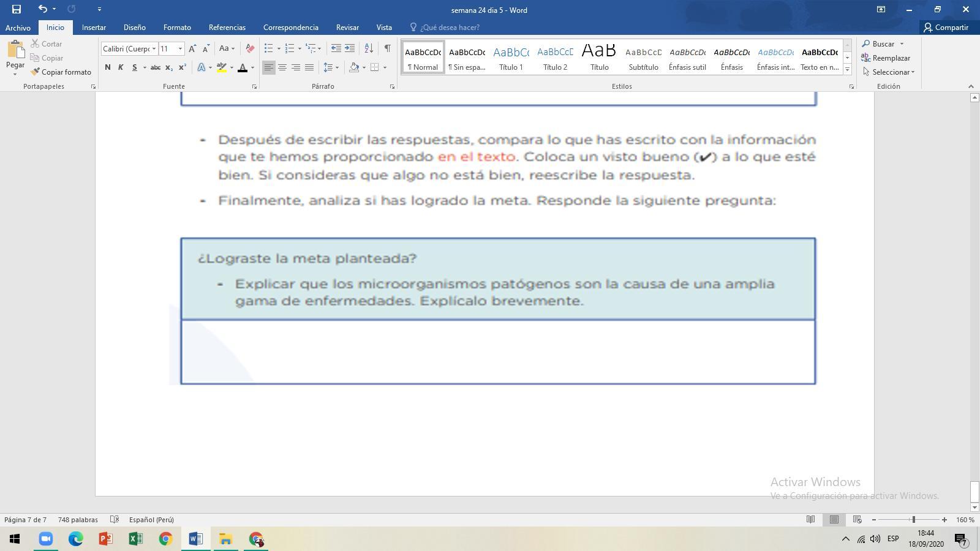Click the vertical scrollbar thumb
Viewport: 980px width, 551px height.
point(974,492)
